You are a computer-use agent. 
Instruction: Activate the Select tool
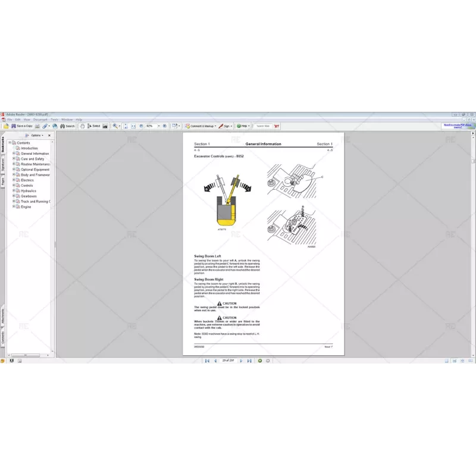(93, 126)
